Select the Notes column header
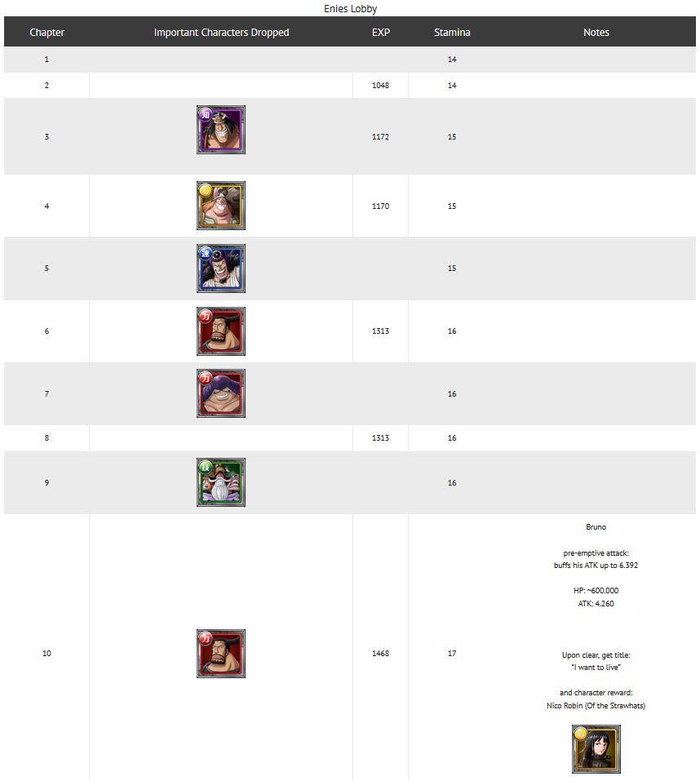Screen dimensions: 700x781 tap(596, 33)
